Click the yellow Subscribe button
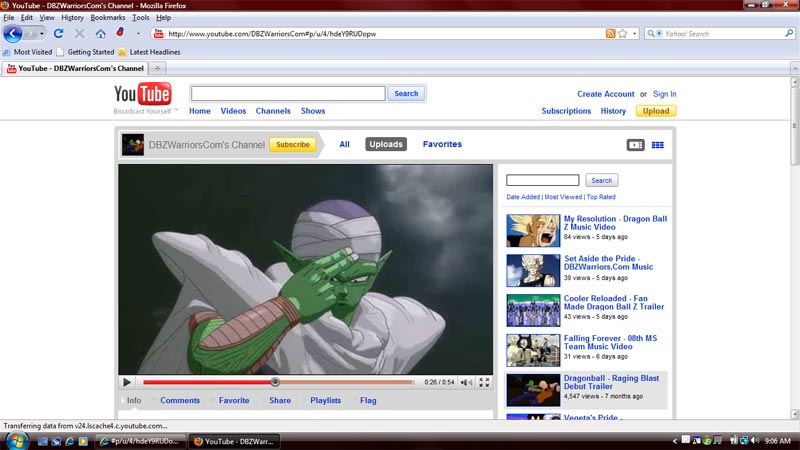 tap(293, 144)
